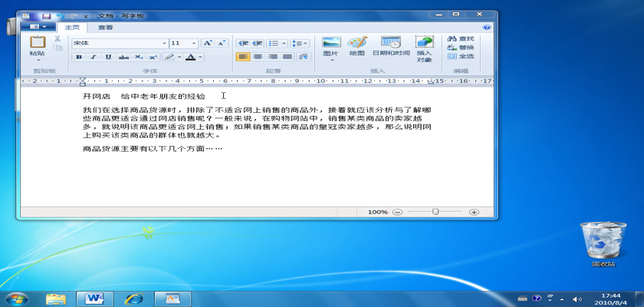Click the Save icon in title bar
This screenshot has height=307, width=644.
pos(46,15)
